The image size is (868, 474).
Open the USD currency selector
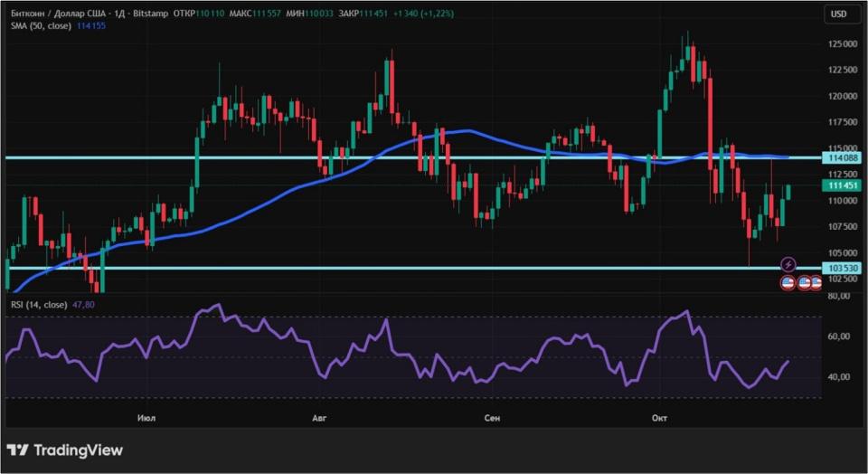(838, 14)
